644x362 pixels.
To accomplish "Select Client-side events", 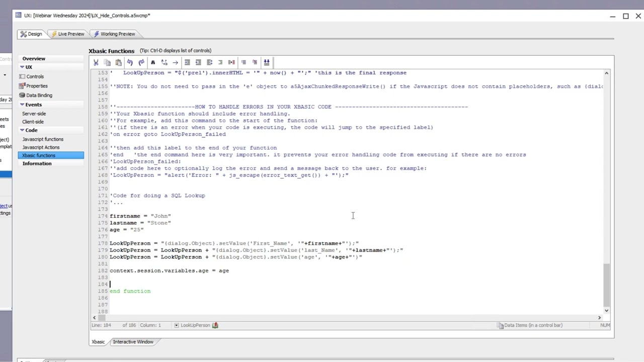I will click(33, 122).
